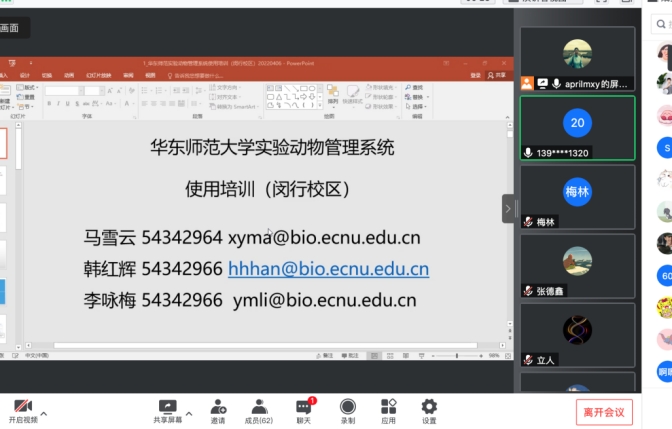Open email link hhhan@bio.ecnu.edu.cn
This screenshot has width=672, height=429.
pyautogui.click(x=328, y=269)
